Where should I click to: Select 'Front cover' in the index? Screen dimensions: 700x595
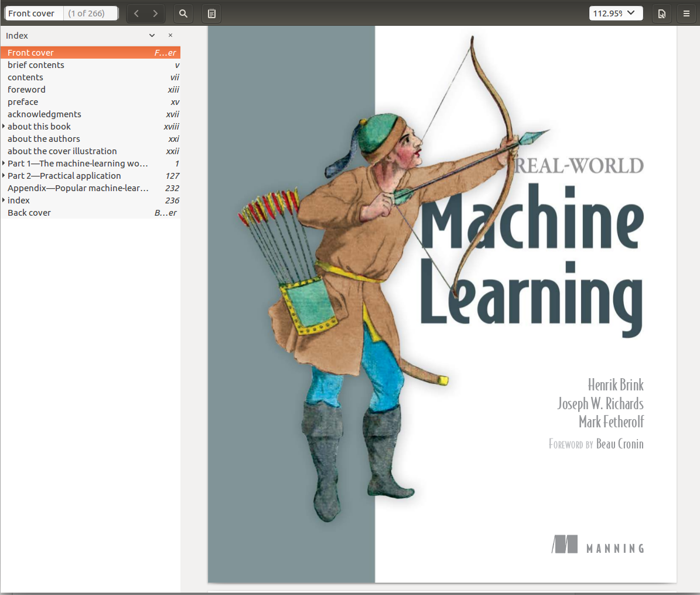(x=91, y=53)
